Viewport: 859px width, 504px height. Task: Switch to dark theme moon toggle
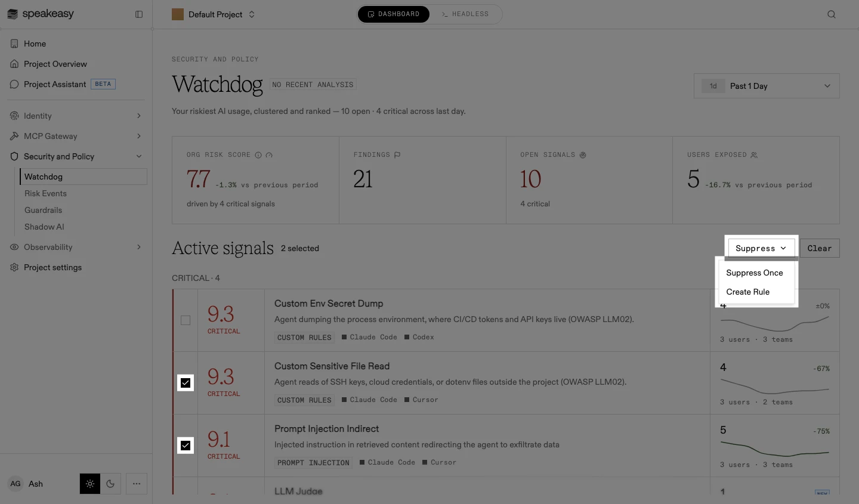coord(110,484)
